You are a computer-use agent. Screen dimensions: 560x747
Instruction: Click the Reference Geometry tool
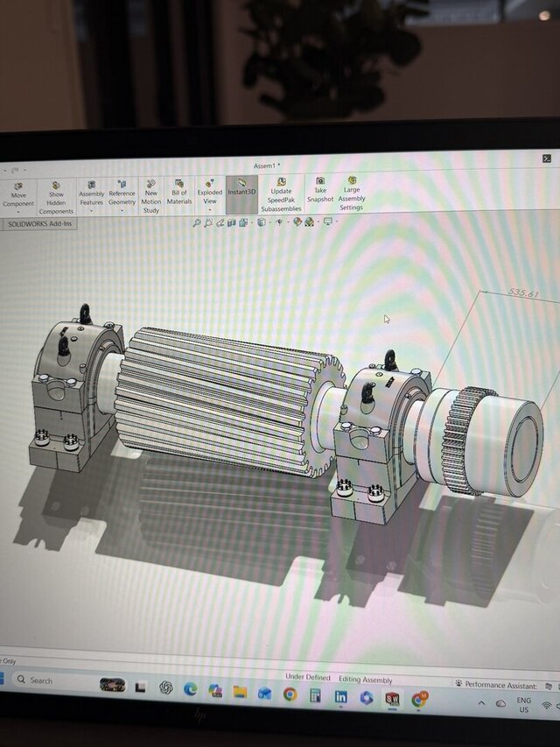(122, 193)
